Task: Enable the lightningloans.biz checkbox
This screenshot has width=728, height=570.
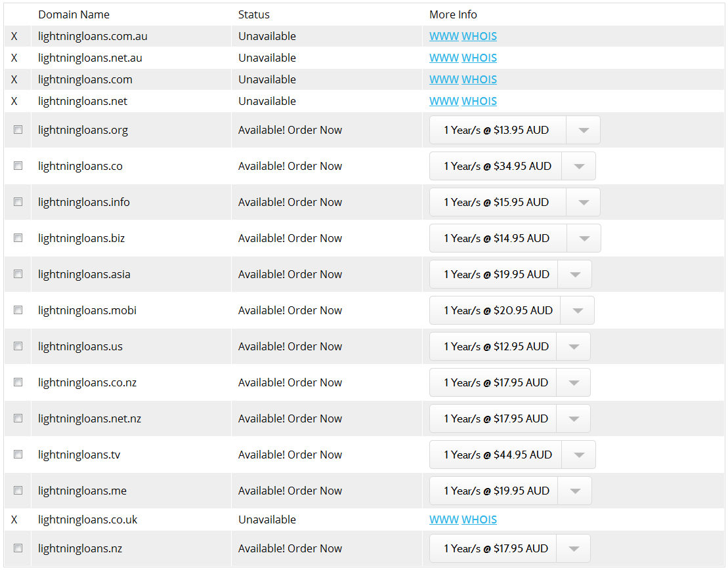Action: pos(18,238)
